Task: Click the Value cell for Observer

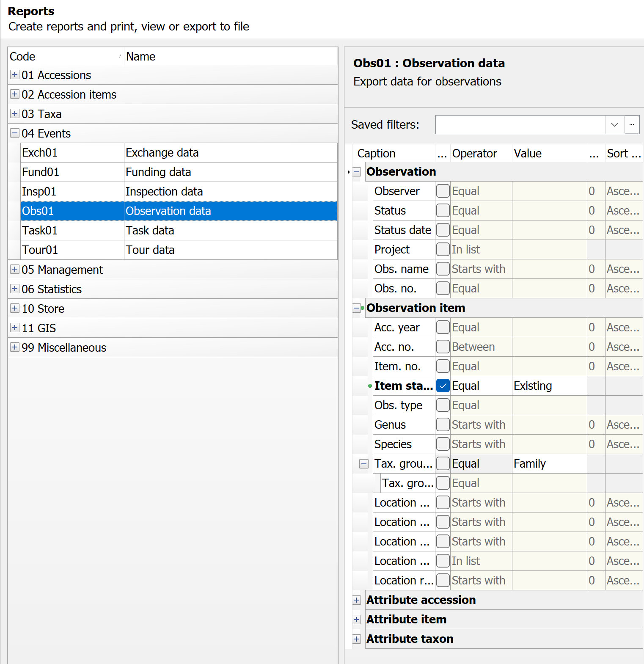Action: click(x=550, y=191)
